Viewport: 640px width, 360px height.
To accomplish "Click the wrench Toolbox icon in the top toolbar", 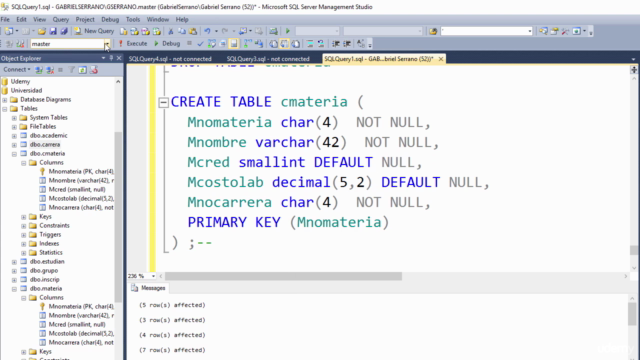I will click(x=565, y=31).
